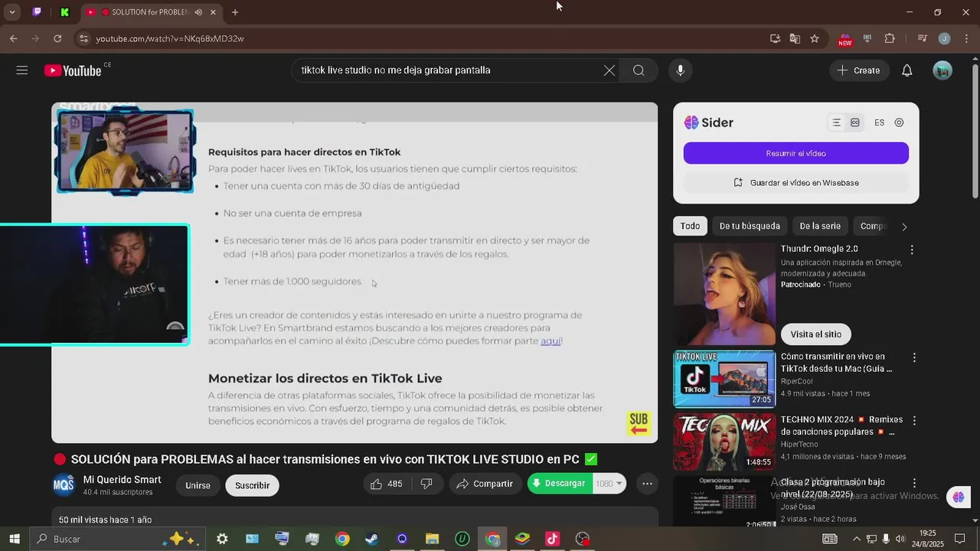Click the video player area
The image size is (980, 551).
pos(354,272)
